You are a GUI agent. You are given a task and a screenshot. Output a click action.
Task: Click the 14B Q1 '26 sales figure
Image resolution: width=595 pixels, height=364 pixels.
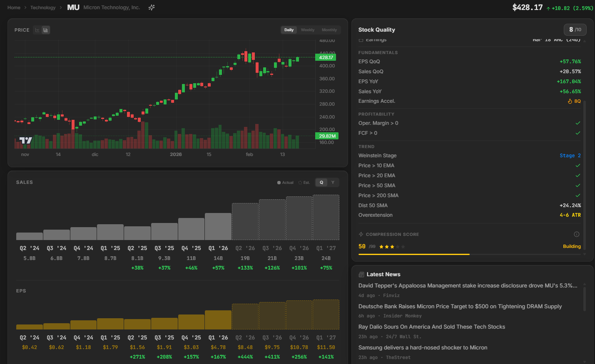tap(218, 258)
